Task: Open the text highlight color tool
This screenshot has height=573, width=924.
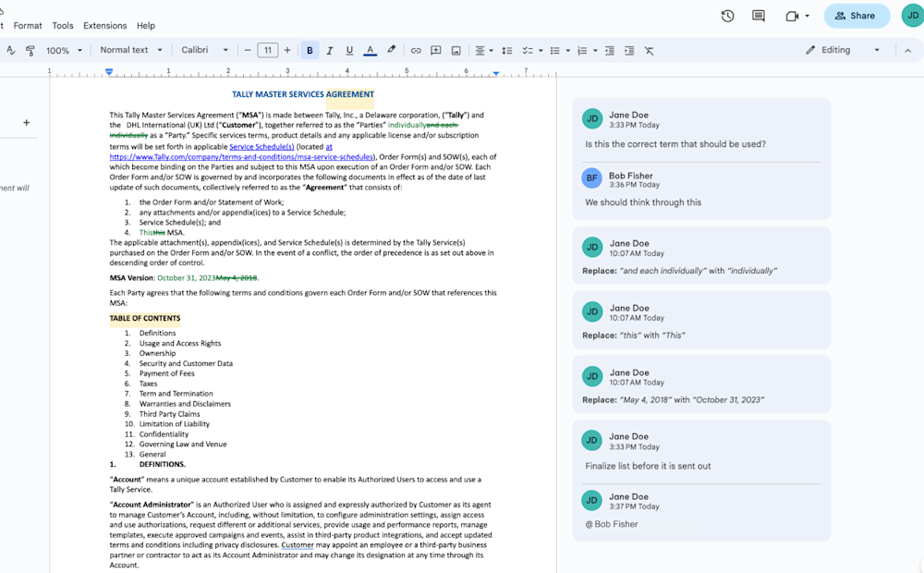Action: point(390,51)
